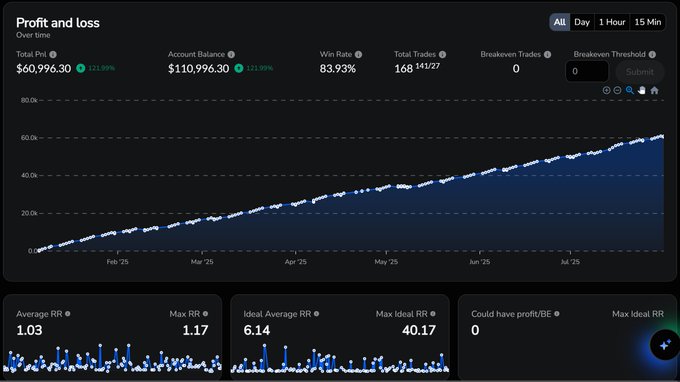The image size is (680, 382).
Task: Click the $110,996.30 Account Balance value
Action: click(198, 69)
